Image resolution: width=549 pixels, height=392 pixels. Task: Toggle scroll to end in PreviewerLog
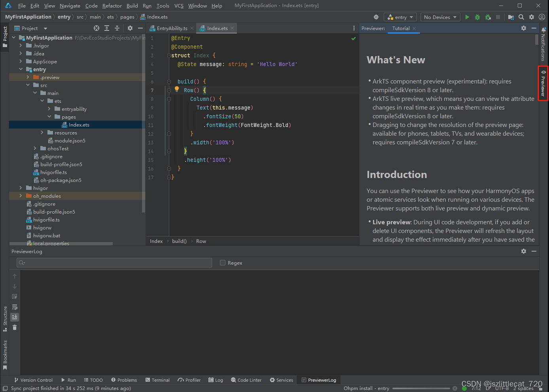tap(15, 317)
